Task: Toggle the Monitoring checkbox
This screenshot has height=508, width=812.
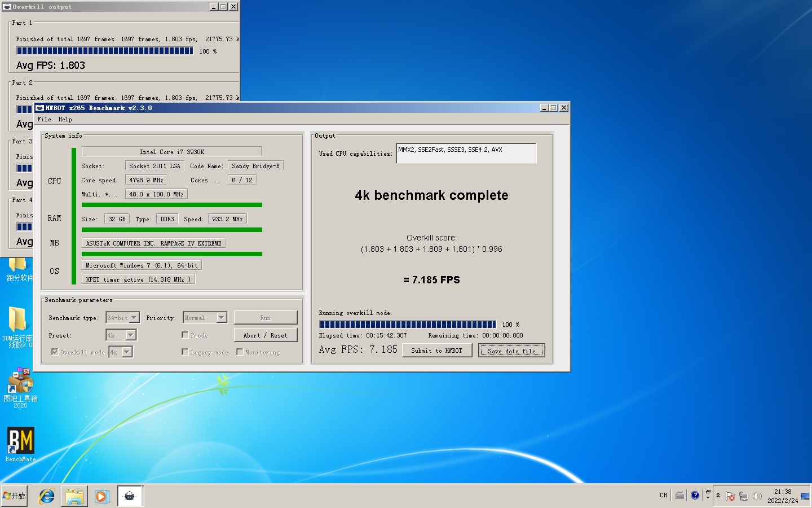Action: [x=240, y=352]
